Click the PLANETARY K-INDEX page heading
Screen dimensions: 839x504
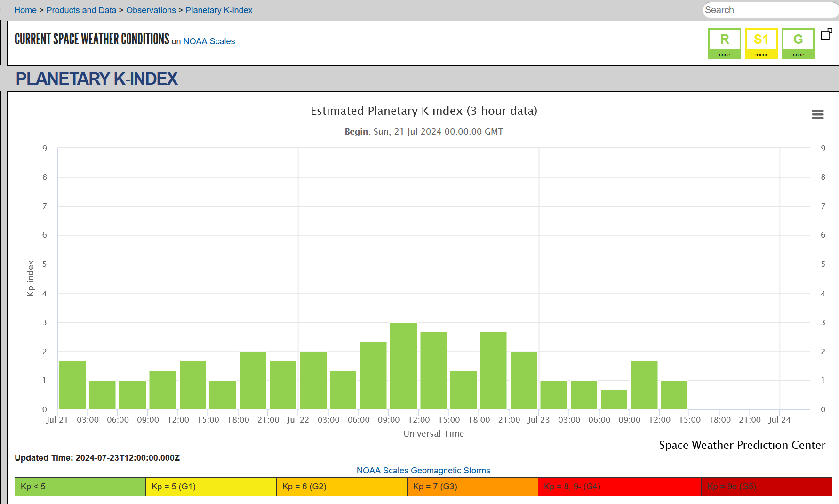pyautogui.click(x=96, y=79)
